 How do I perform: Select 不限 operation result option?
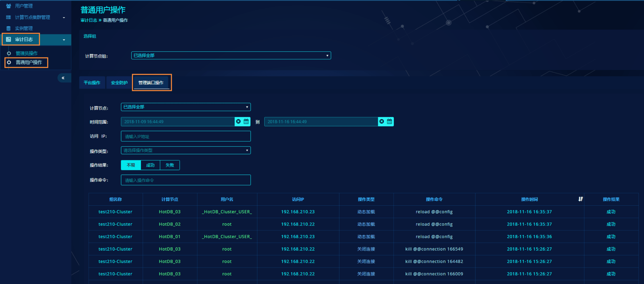pos(131,165)
